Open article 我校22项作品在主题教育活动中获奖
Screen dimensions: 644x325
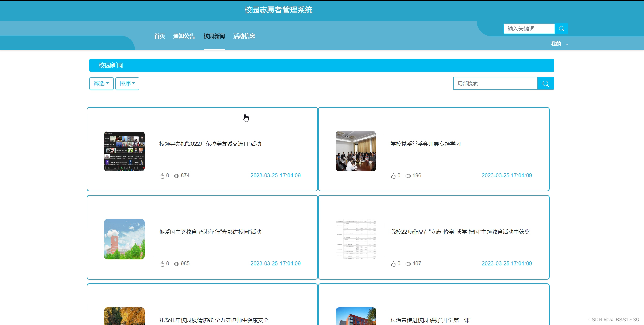pyautogui.click(x=460, y=232)
